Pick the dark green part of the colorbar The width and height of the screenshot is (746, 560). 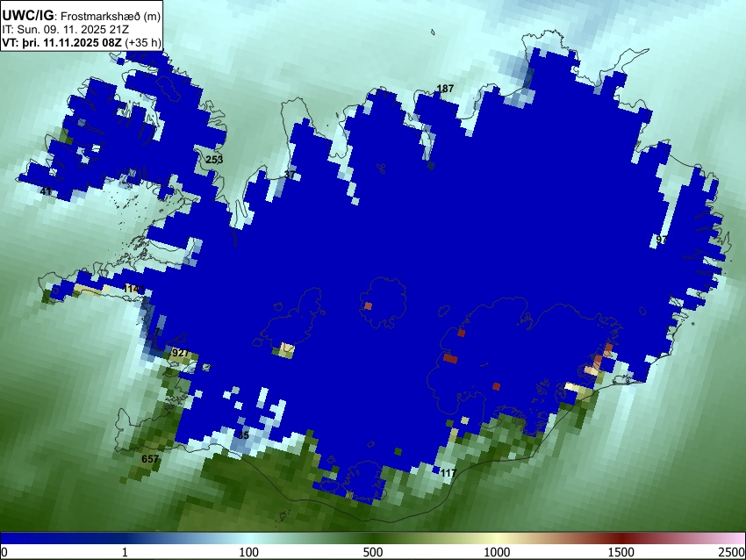(373, 538)
